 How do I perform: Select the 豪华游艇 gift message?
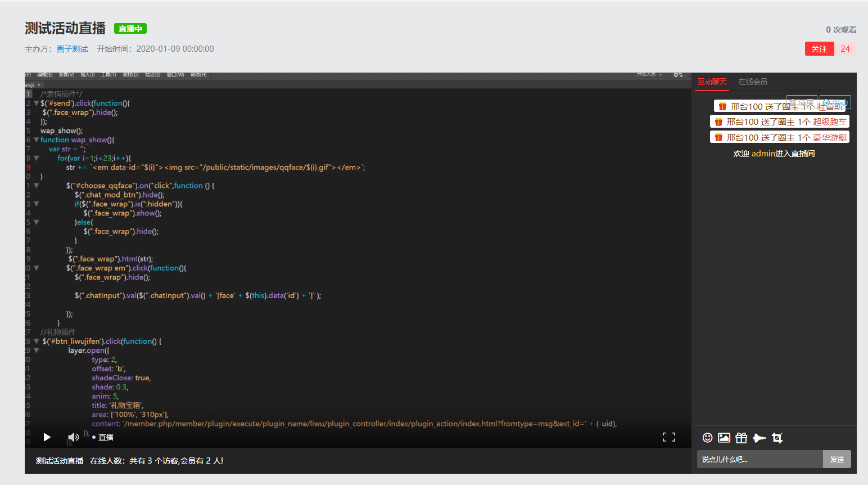click(x=779, y=137)
